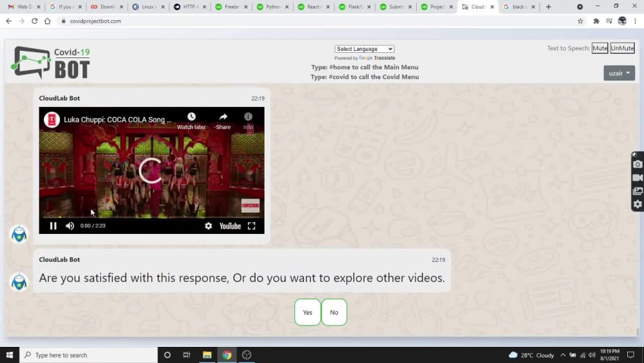Go back in browser history
The image size is (644, 363).
8,21
